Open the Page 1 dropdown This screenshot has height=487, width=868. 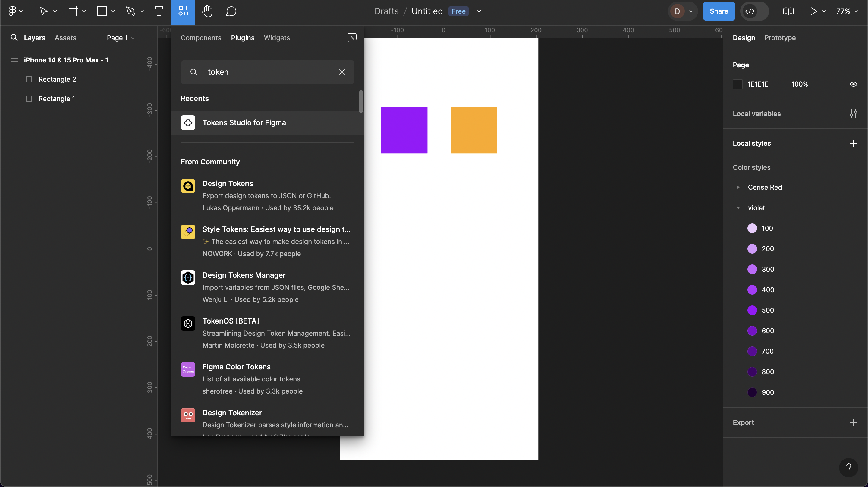pos(121,38)
